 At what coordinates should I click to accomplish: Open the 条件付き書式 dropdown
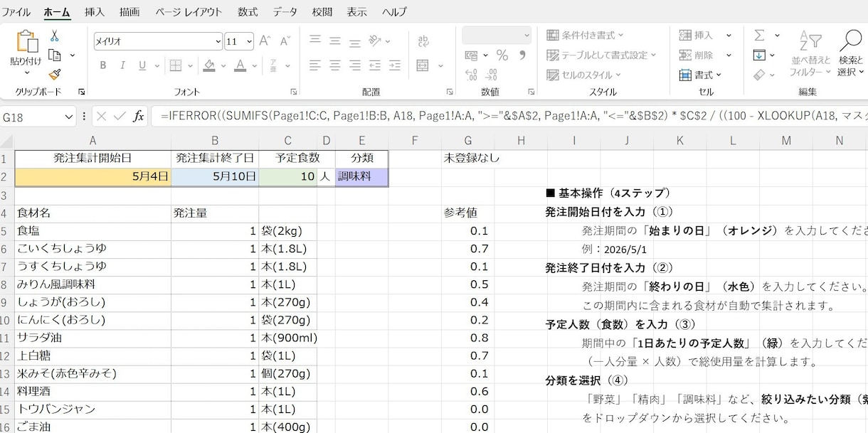tap(585, 35)
